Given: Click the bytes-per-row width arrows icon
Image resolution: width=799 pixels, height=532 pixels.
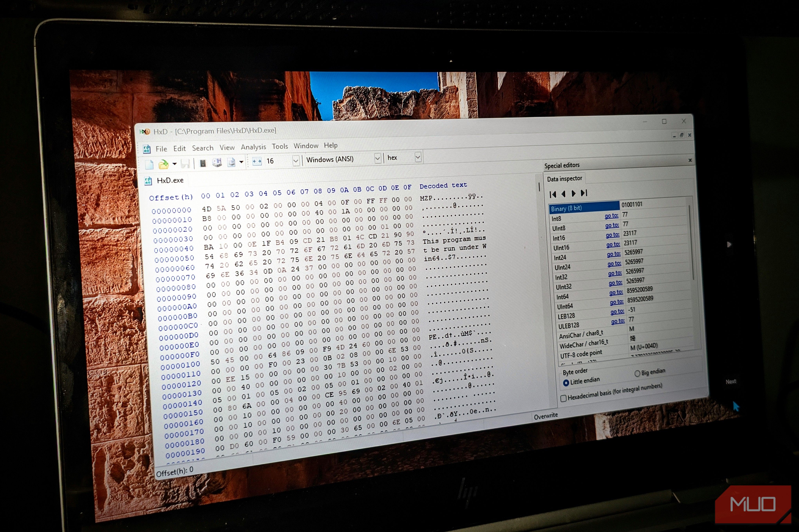Looking at the screenshot, I should click(x=257, y=161).
